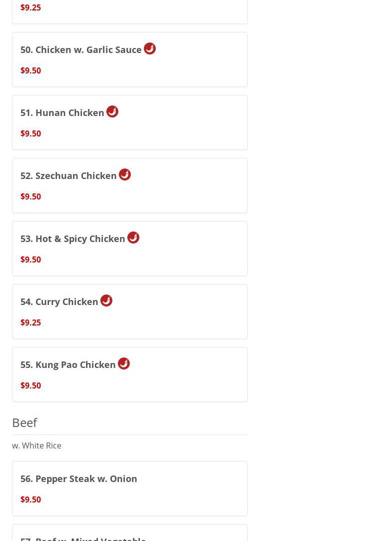
Task: Click spicy icon next to Hot & Spicy Chicken
Action: pos(133,237)
